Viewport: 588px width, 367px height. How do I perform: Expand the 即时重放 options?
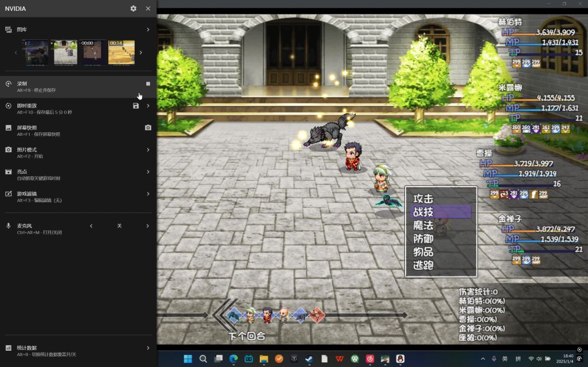(x=148, y=106)
